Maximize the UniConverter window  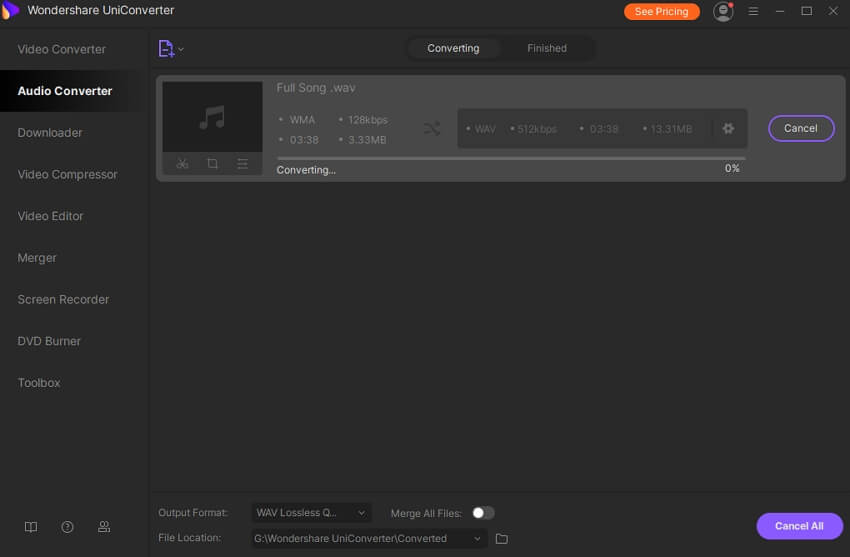pos(807,11)
